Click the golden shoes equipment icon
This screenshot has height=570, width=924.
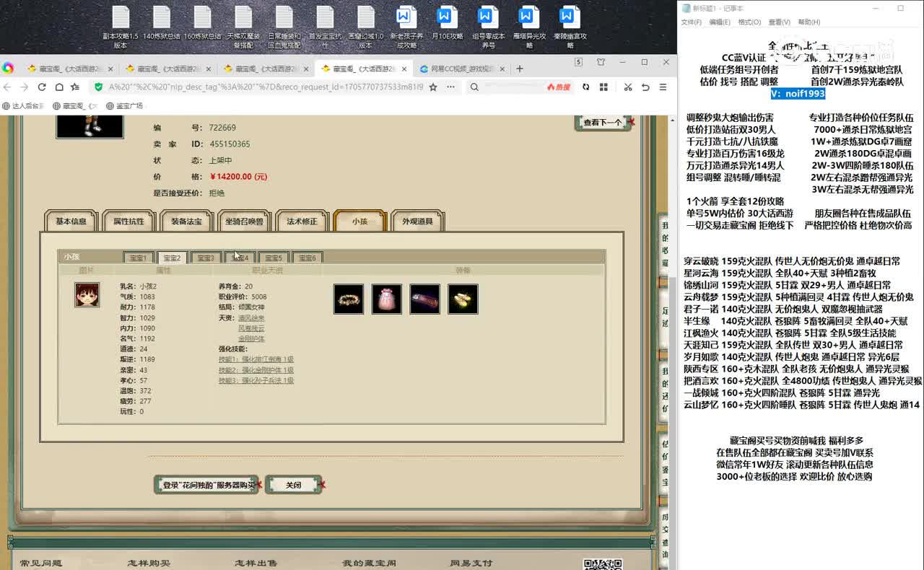pos(463,299)
